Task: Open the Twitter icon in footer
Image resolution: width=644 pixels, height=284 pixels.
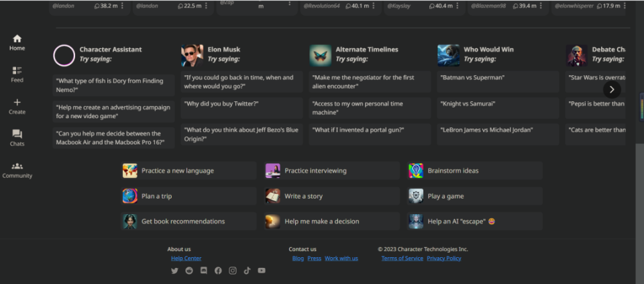Action: 174,271
